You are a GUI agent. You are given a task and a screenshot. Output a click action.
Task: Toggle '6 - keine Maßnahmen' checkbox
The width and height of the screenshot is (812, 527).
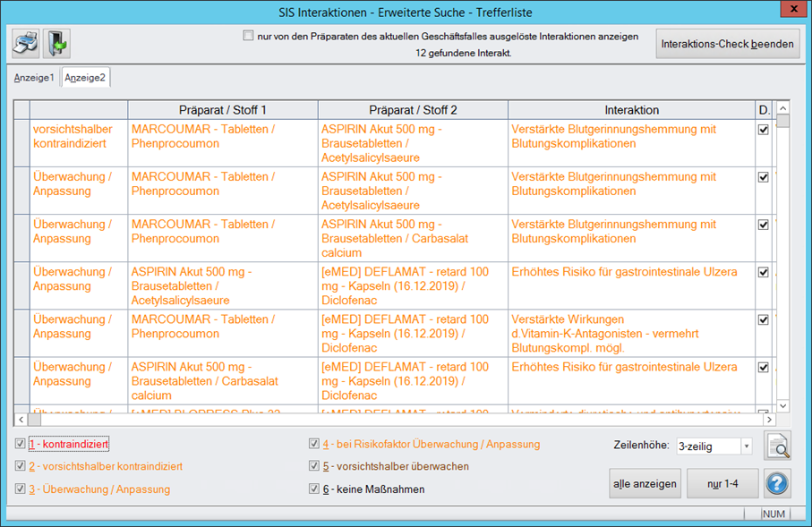314,489
